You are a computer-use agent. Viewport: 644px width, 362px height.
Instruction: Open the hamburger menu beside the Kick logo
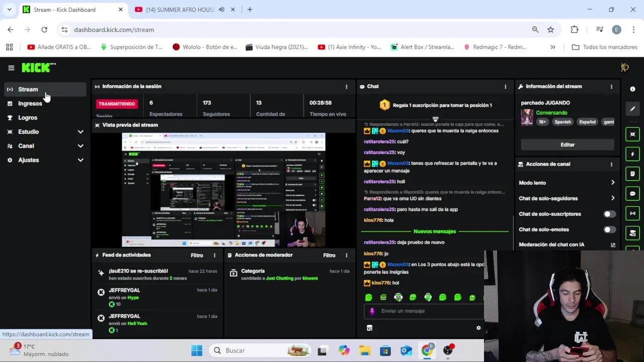point(11,68)
